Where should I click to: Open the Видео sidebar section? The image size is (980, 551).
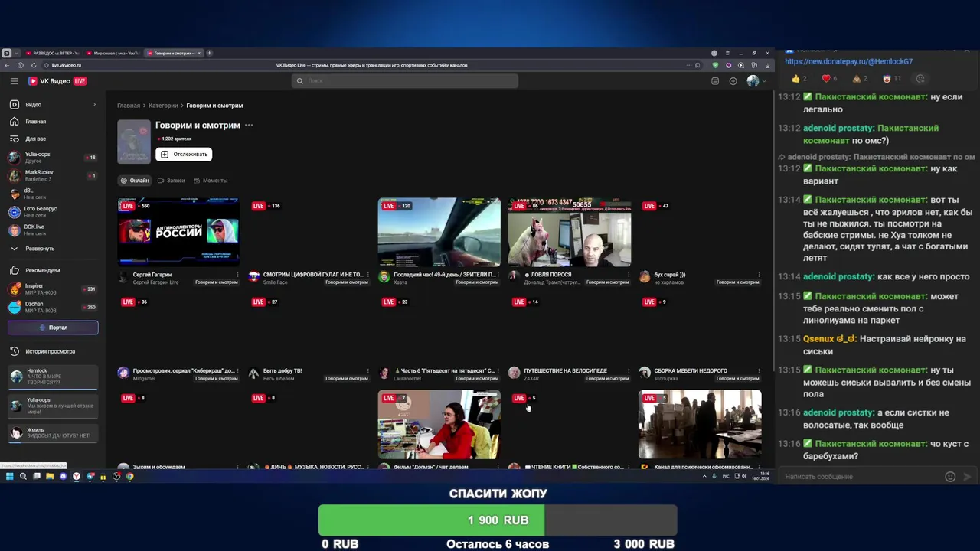click(53, 104)
